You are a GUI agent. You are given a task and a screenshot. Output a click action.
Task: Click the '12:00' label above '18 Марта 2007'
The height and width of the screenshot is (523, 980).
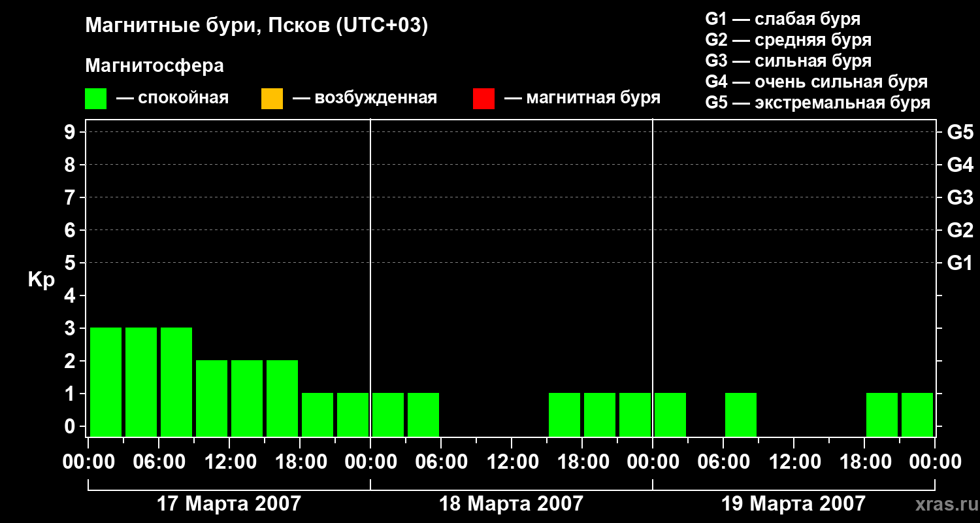click(x=512, y=462)
